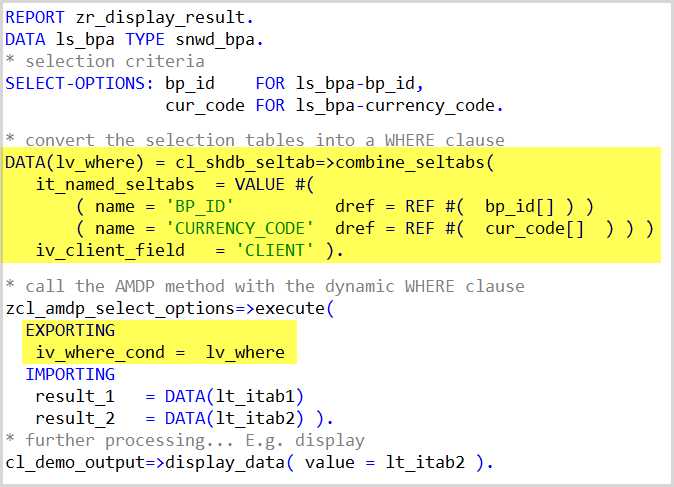Click lv_where in the EXPORTING assignment

[x=245, y=352]
